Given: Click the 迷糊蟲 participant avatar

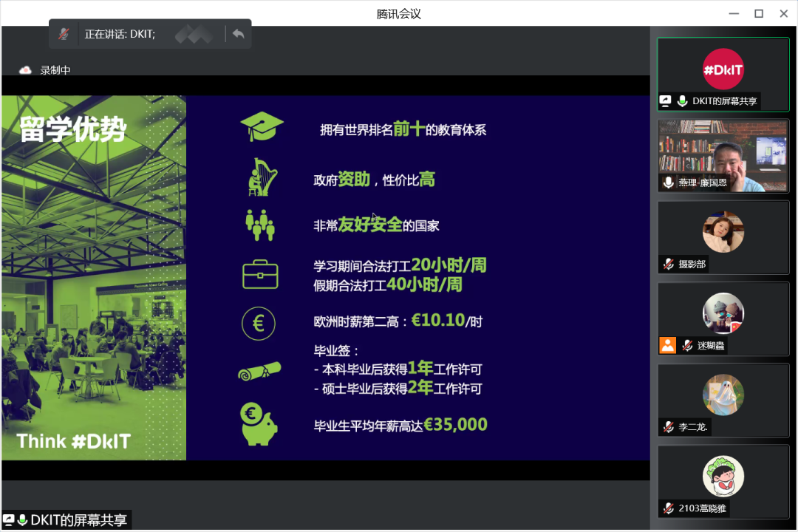Looking at the screenshot, I should pyautogui.click(x=723, y=313).
